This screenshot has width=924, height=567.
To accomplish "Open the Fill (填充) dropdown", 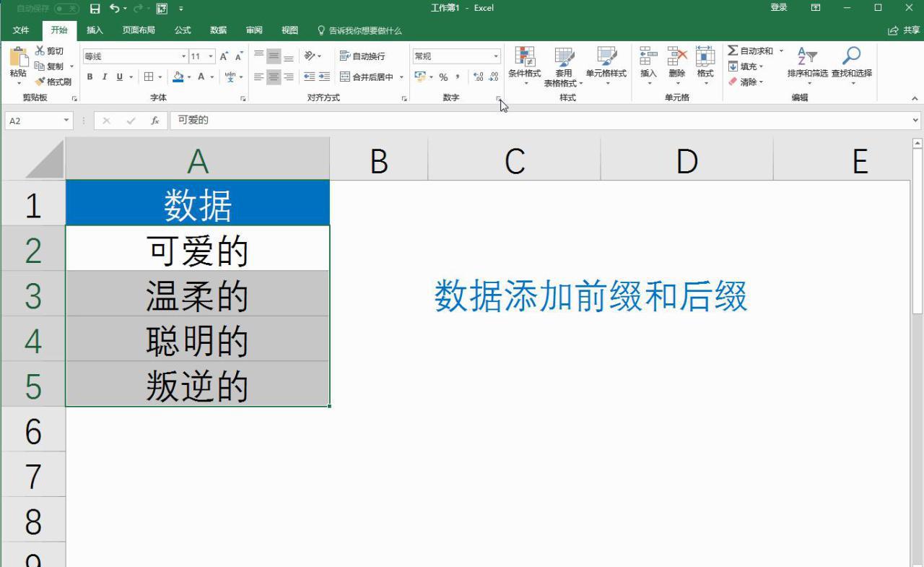I will 746,66.
